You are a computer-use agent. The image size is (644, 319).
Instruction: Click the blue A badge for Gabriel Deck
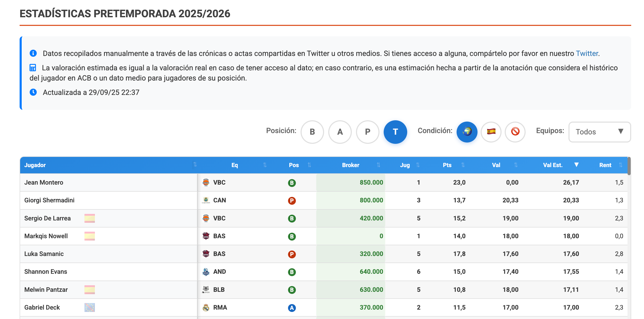coord(292,308)
